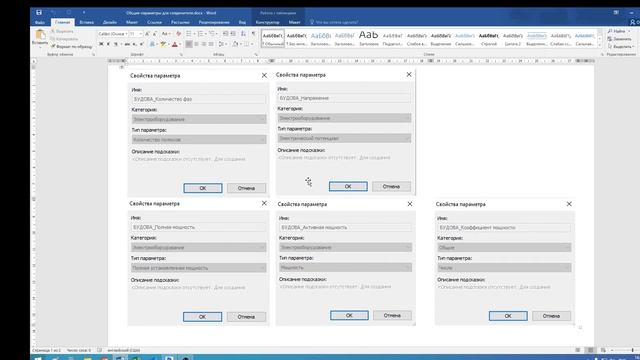Open the font color dropdown arrow
The image size is (640, 360).
tap(180, 44)
